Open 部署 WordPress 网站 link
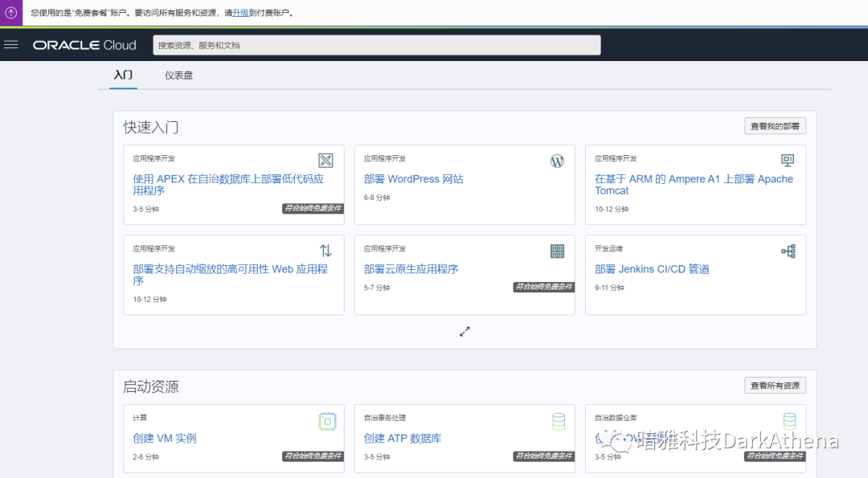 pos(414,178)
